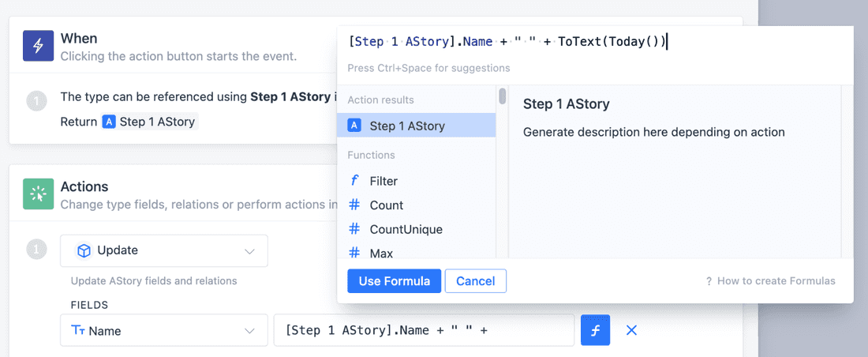Click the hash icon beside CountUnique

(354, 230)
